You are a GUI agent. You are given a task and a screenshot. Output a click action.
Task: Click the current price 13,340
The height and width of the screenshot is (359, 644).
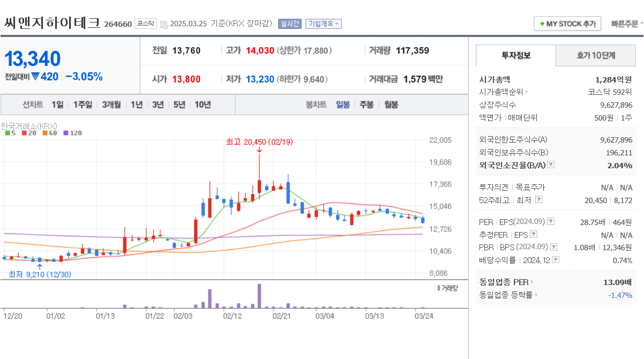[x=33, y=59]
